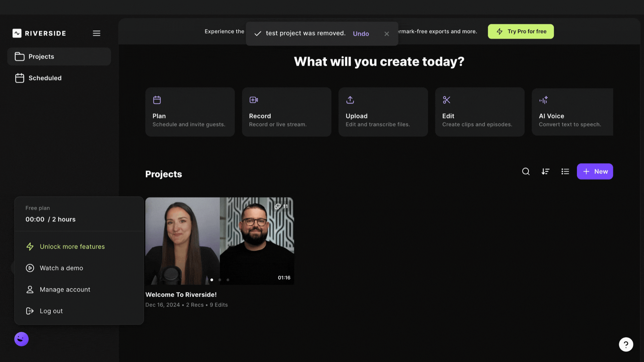Open the search projects magnifier icon
This screenshot has height=362, width=644.
[x=526, y=172]
